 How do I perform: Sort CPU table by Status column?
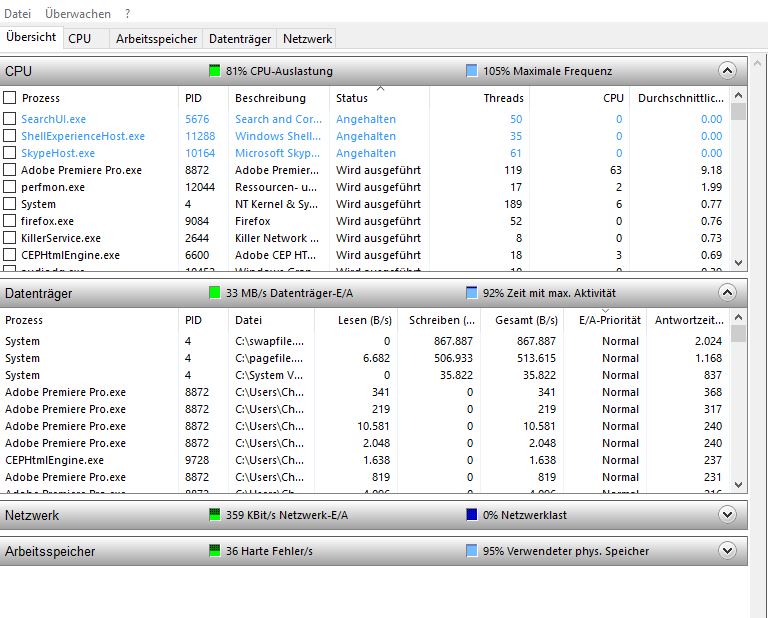tap(380, 98)
